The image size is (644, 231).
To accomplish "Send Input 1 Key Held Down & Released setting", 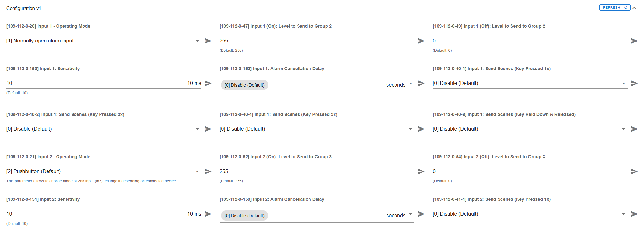I will (x=634, y=129).
